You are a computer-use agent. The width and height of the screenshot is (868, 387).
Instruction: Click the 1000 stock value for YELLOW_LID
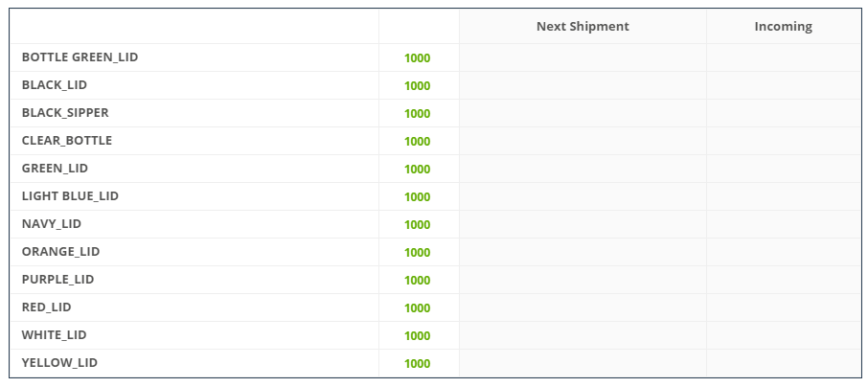point(418,364)
